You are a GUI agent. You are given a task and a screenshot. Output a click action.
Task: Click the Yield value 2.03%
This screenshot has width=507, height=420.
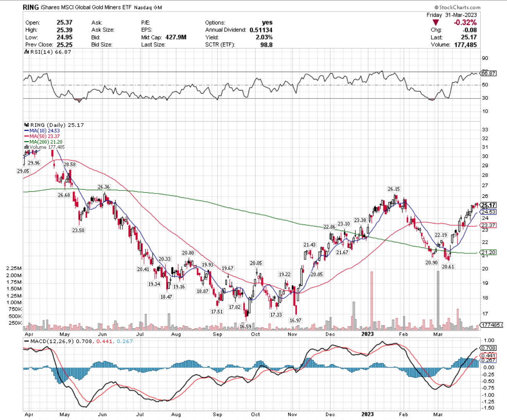[x=264, y=37]
